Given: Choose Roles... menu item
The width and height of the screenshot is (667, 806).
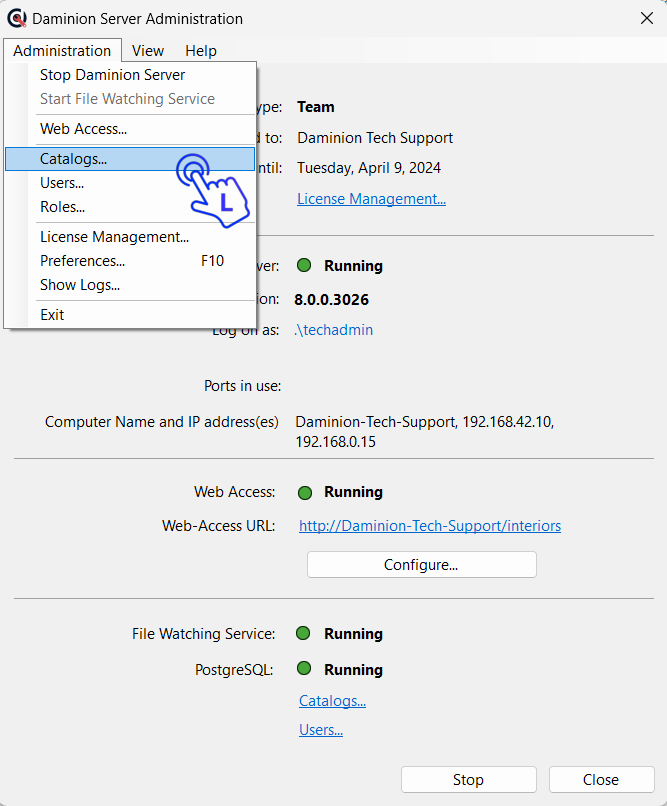Looking at the screenshot, I should pyautogui.click(x=62, y=207).
